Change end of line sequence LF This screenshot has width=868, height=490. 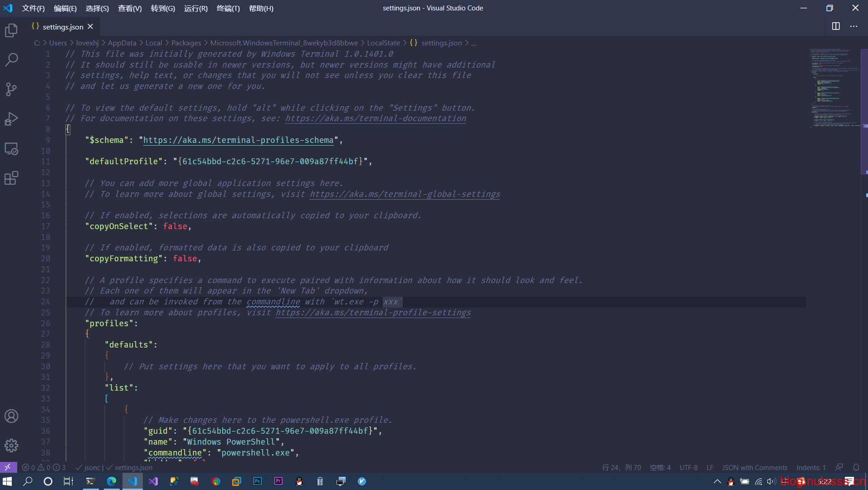click(710, 467)
